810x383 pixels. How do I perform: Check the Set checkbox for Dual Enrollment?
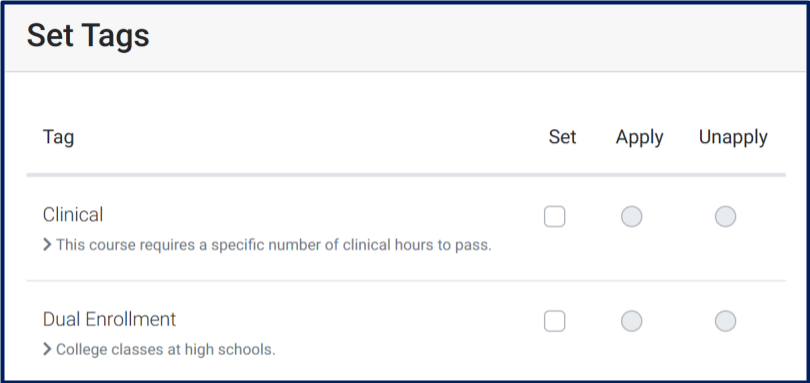click(554, 321)
